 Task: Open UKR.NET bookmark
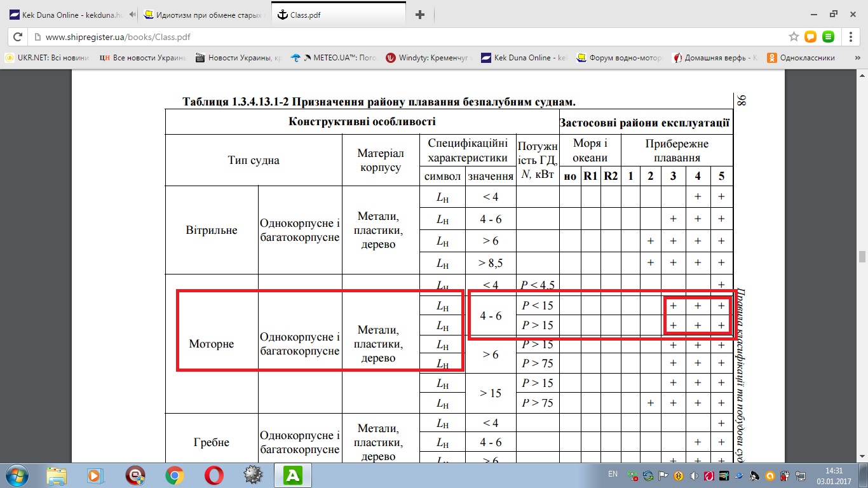pyautogui.click(x=46, y=58)
